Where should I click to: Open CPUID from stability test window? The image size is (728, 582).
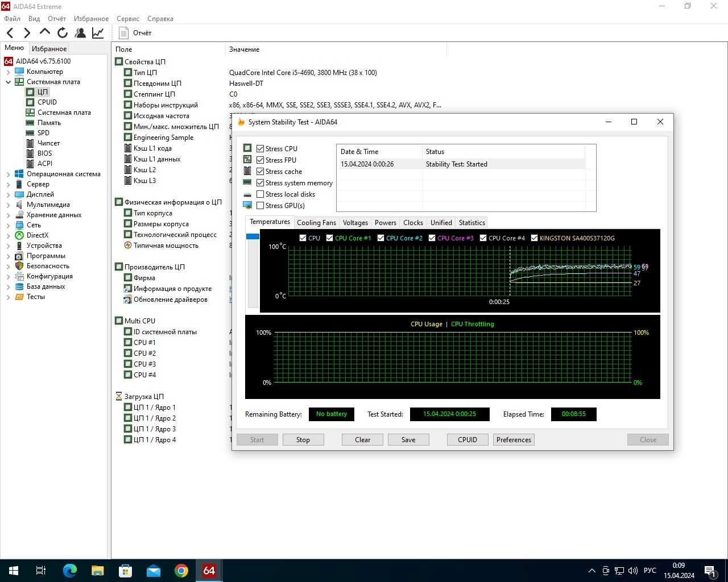[468, 440]
